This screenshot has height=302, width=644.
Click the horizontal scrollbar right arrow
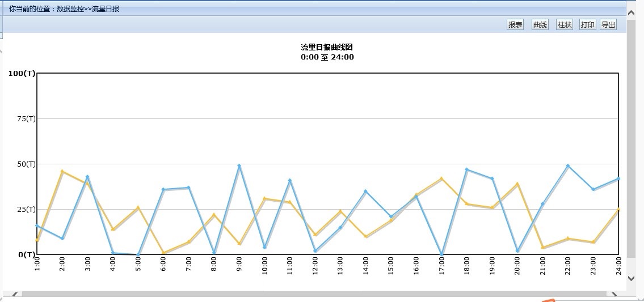tap(613, 295)
